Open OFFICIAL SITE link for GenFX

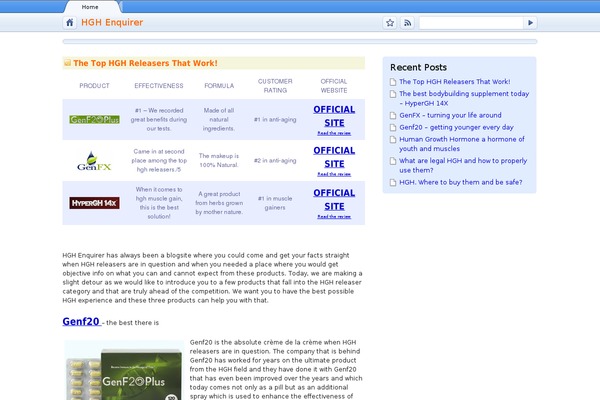pos(334,157)
